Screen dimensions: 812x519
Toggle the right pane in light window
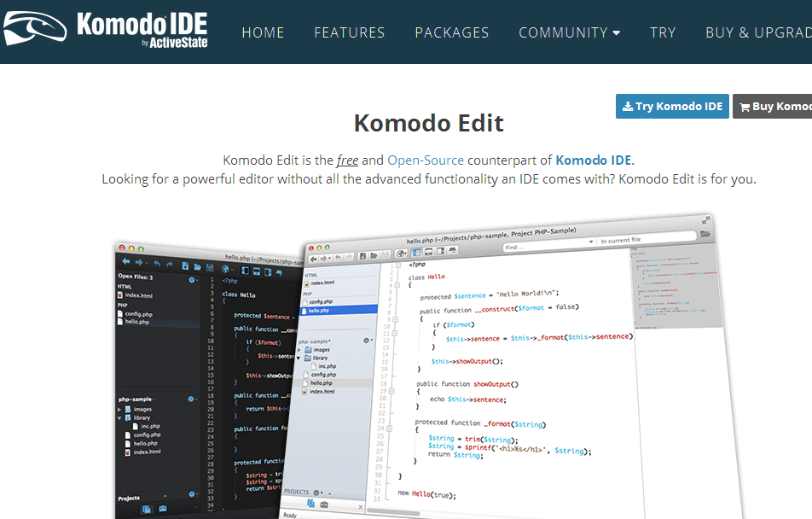tap(440, 250)
